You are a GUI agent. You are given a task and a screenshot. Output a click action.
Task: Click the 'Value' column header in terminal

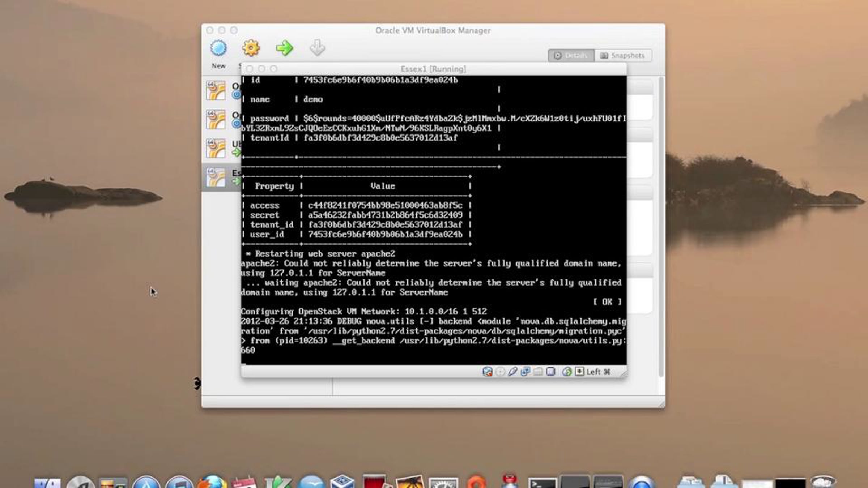(x=383, y=186)
